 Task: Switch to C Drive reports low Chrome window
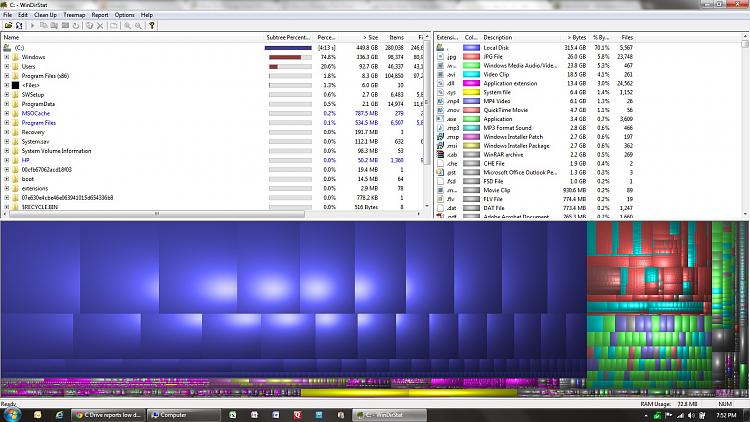coord(108,415)
